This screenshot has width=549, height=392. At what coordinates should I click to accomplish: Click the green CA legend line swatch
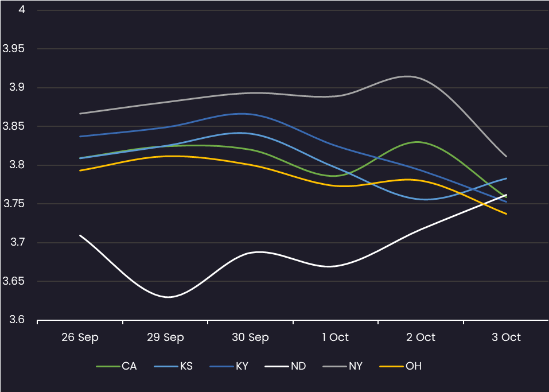107,366
